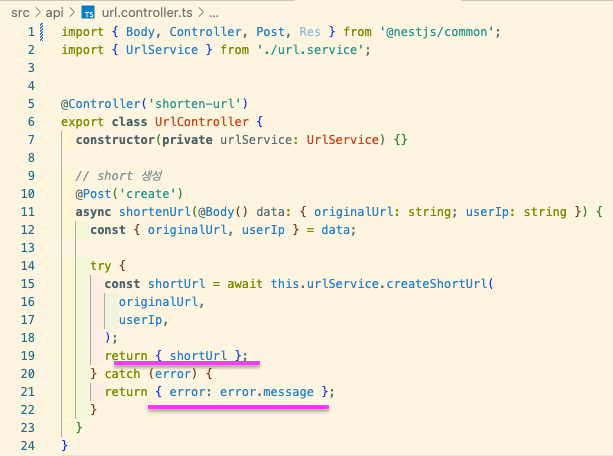Click @Body decorator on line 11
Screen dimensions: 613x456
[216, 212]
